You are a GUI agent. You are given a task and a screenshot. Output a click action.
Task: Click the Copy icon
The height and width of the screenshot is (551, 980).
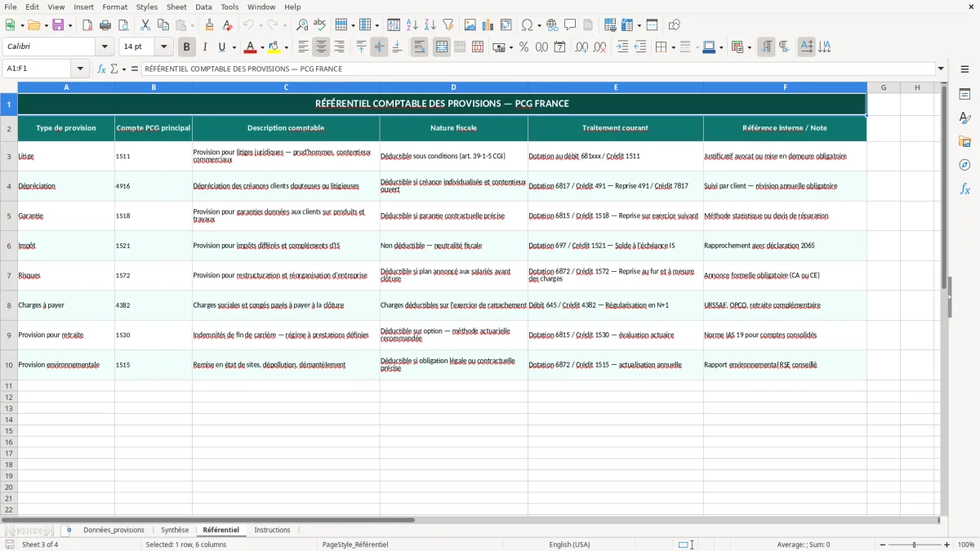click(x=163, y=25)
